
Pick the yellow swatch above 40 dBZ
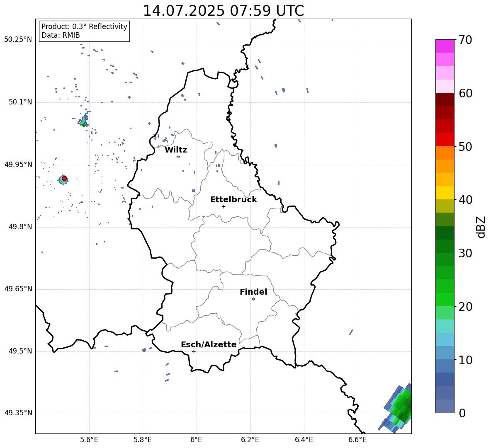point(445,193)
